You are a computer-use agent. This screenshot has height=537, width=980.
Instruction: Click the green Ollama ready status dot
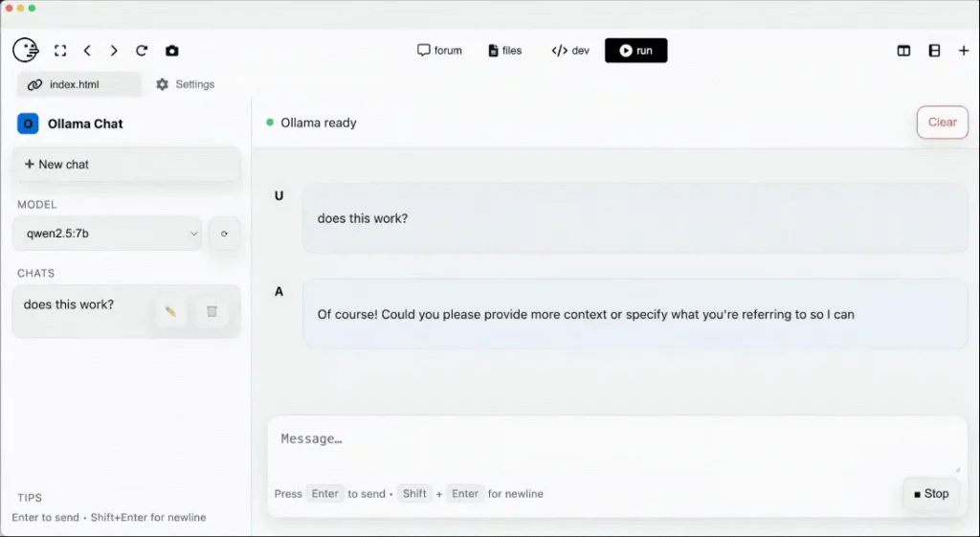click(x=270, y=123)
